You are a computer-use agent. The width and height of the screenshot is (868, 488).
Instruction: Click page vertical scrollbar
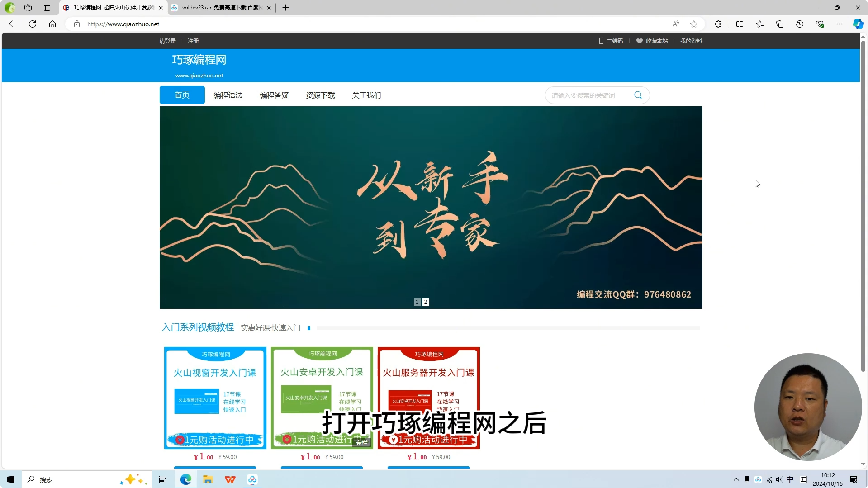pyautogui.click(x=863, y=206)
